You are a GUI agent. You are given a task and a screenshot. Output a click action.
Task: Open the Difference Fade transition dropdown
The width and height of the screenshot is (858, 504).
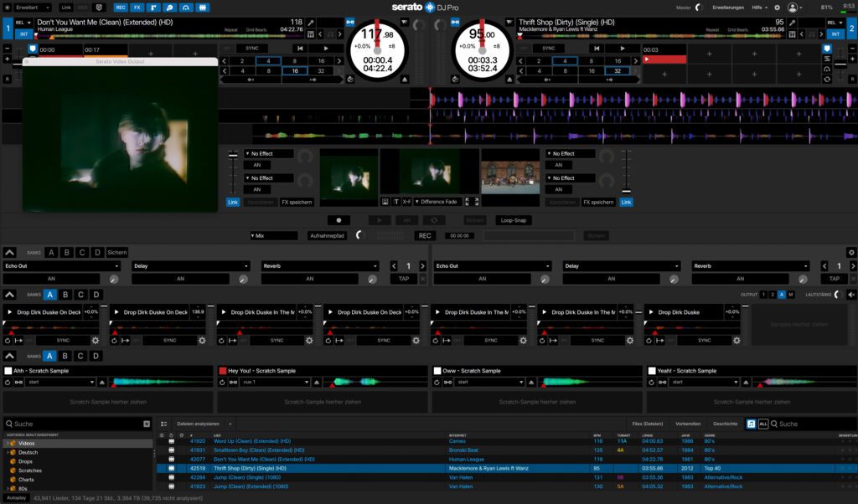tap(436, 202)
